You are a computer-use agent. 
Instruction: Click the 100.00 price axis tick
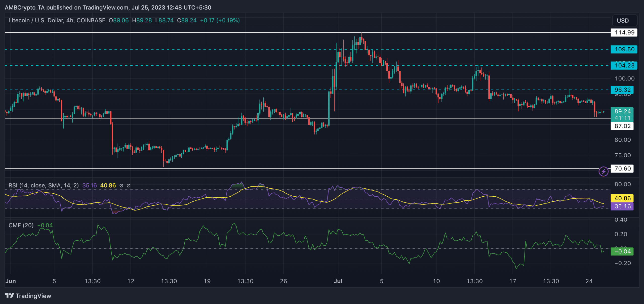click(624, 78)
